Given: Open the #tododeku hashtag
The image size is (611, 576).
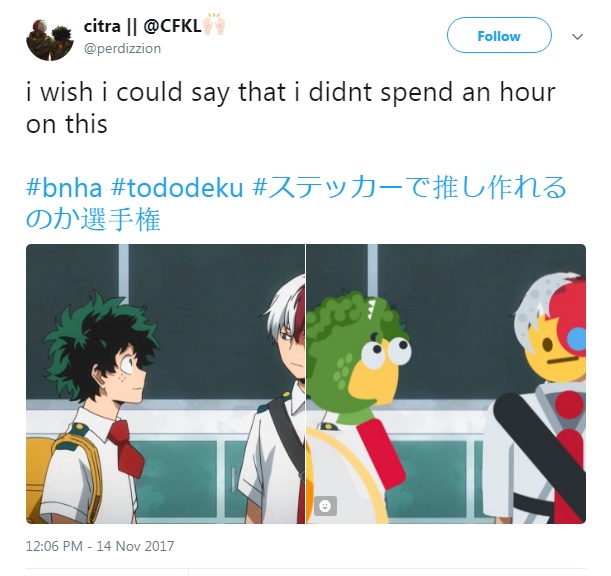Looking at the screenshot, I should [177, 187].
